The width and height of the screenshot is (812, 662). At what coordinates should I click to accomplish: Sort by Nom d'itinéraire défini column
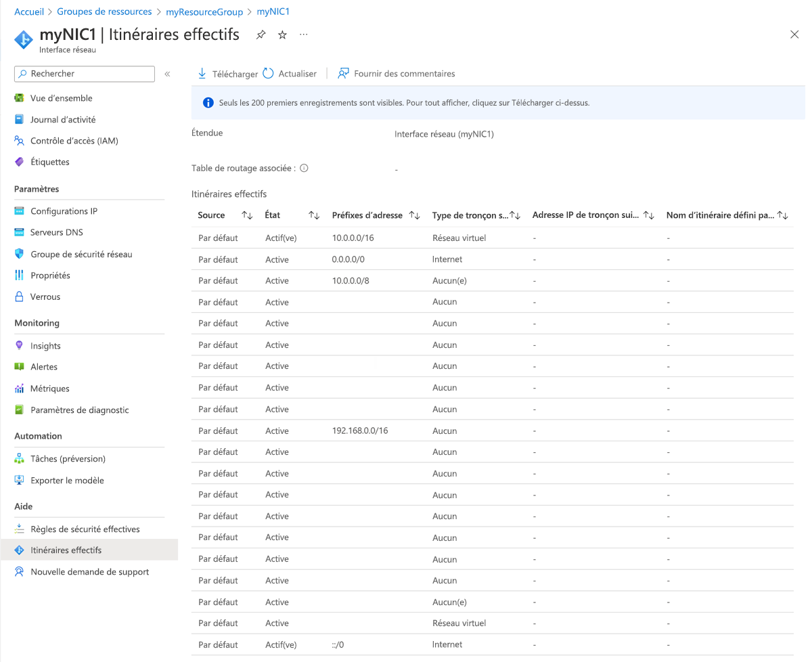(783, 215)
